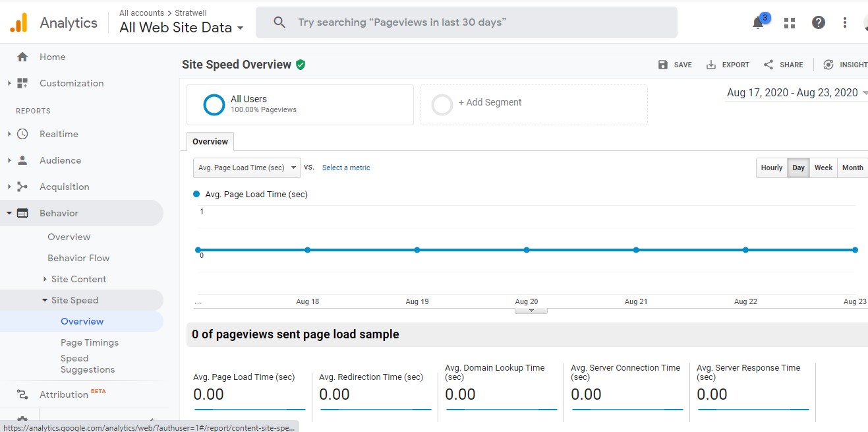Click the Select a metric link

tap(346, 168)
